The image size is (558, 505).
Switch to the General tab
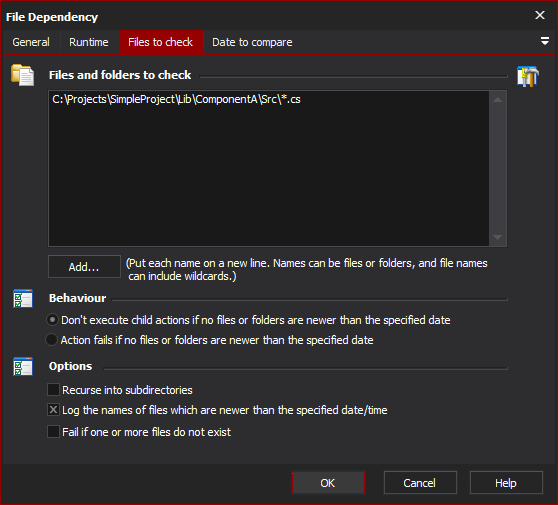tap(31, 42)
